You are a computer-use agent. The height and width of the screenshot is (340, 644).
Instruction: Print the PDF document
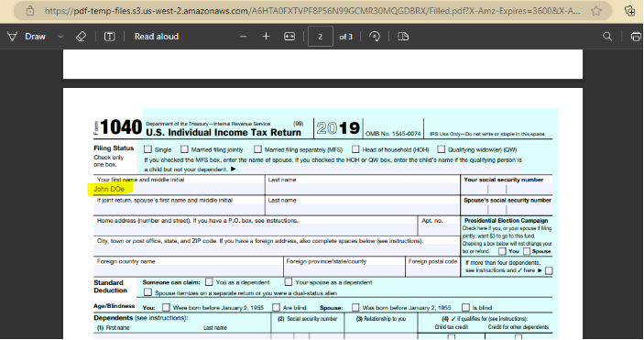click(x=636, y=37)
